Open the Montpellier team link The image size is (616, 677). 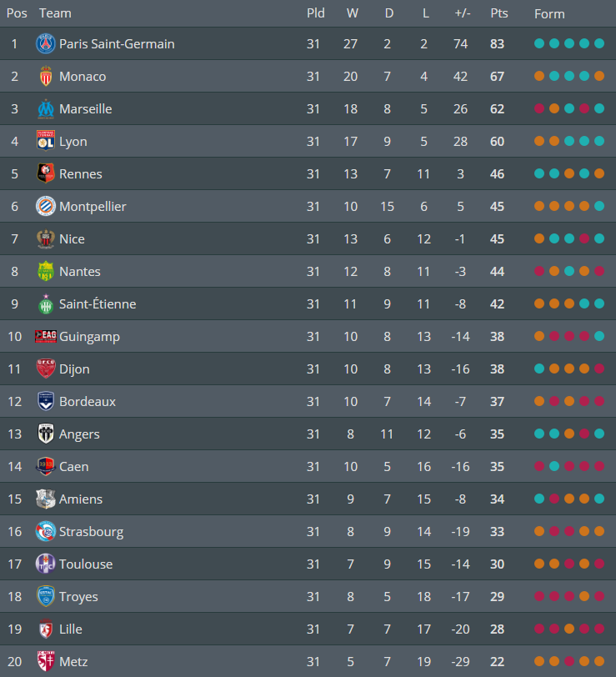click(x=93, y=206)
